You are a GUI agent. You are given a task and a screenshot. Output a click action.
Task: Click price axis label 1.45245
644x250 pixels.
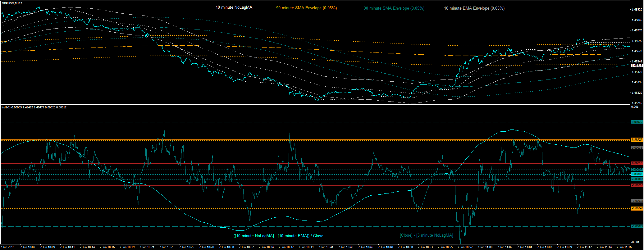pos(637,103)
